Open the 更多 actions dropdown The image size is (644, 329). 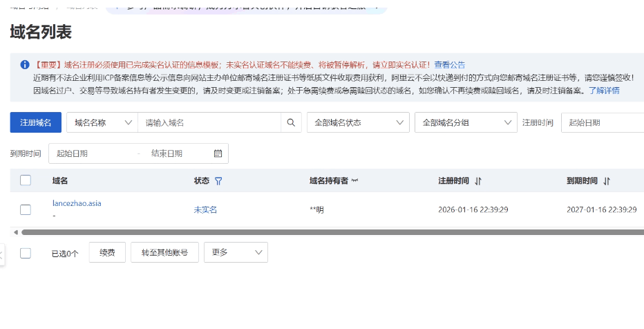coord(238,252)
